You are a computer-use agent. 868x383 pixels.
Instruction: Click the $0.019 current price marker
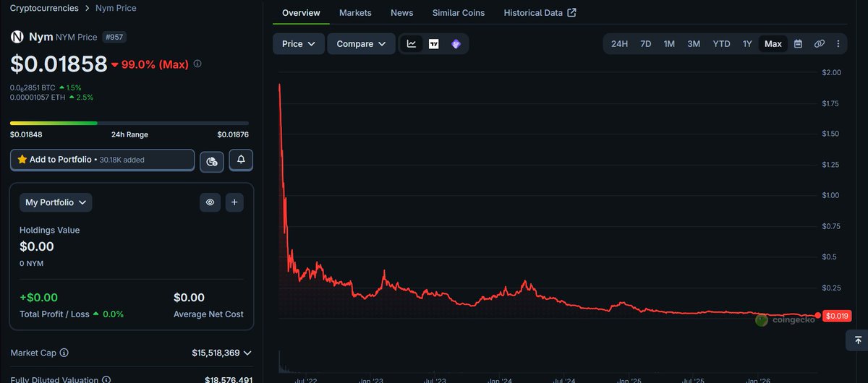pos(837,316)
